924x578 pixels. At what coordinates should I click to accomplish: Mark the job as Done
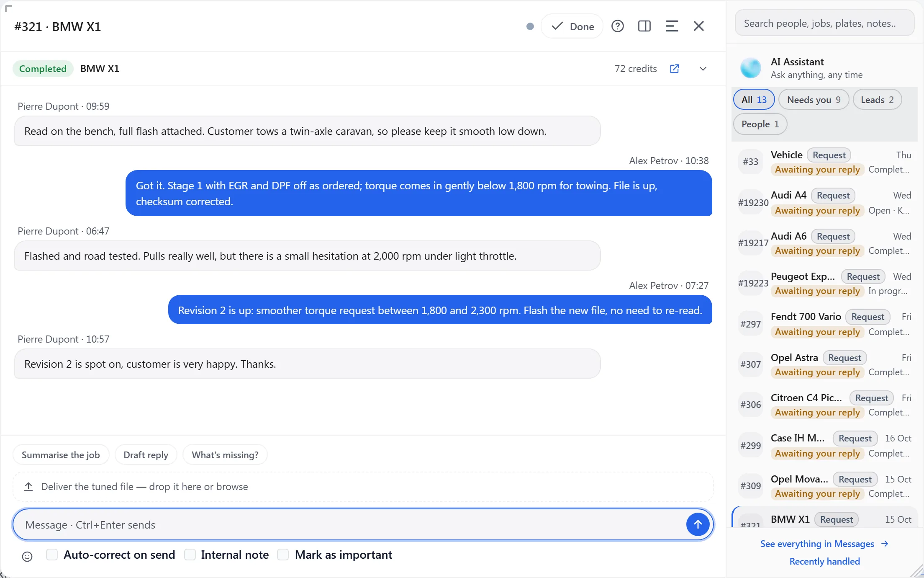572,26
